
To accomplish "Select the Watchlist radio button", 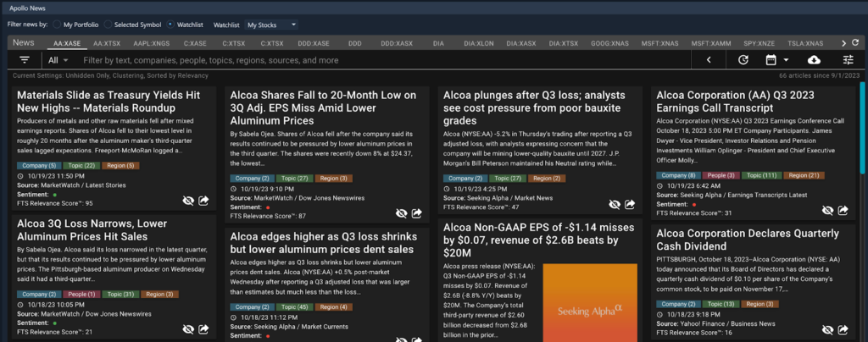I will [x=170, y=25].
